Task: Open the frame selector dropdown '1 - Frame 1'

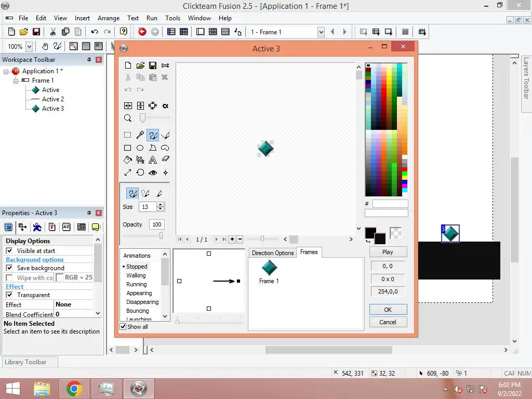Action: point(321,32)
